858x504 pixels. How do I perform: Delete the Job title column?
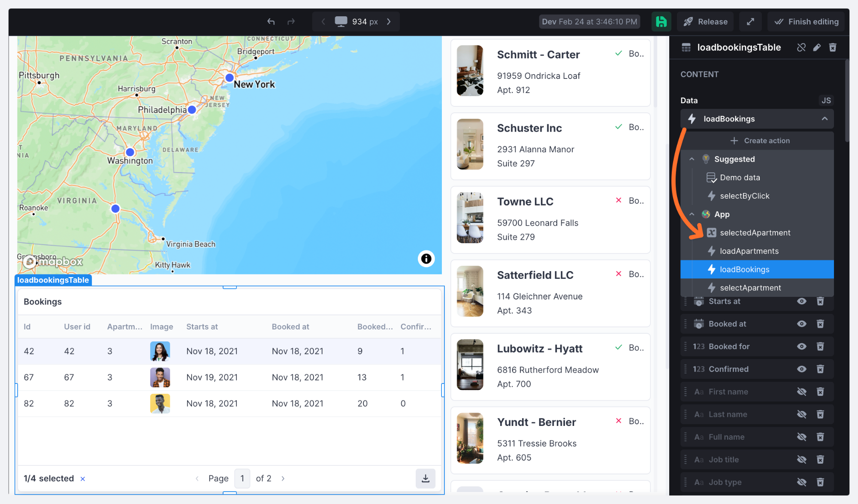(x=820, y=460)
